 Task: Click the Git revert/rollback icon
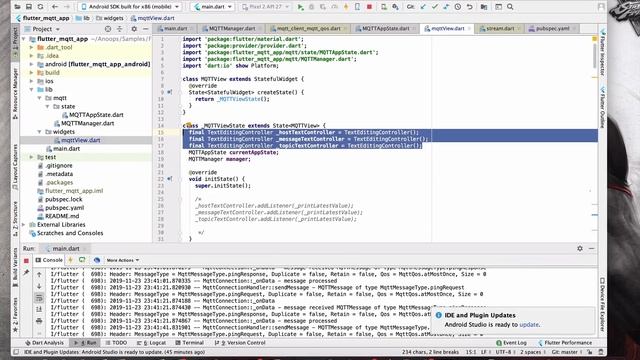pyautogui.click(x=469, y=7)
